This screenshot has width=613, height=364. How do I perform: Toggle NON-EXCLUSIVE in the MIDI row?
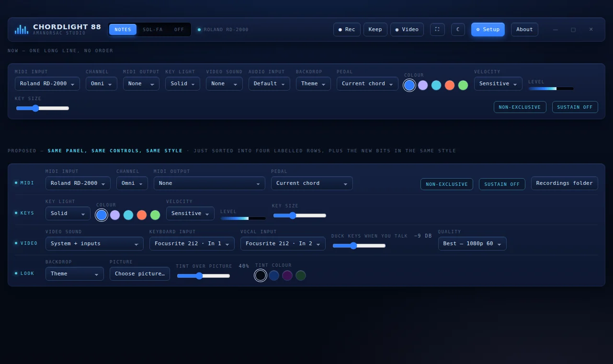tap(447, 184)
